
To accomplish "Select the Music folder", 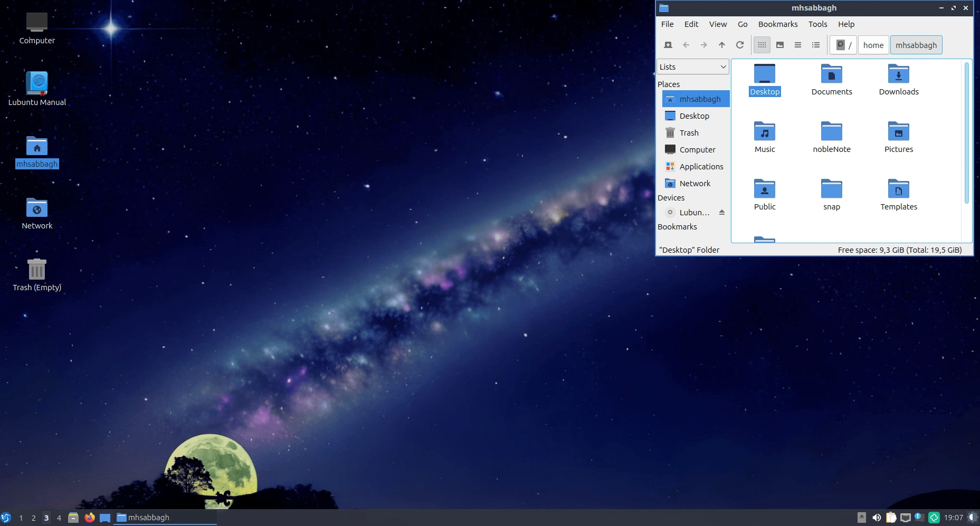I will (x=765, y=138).
